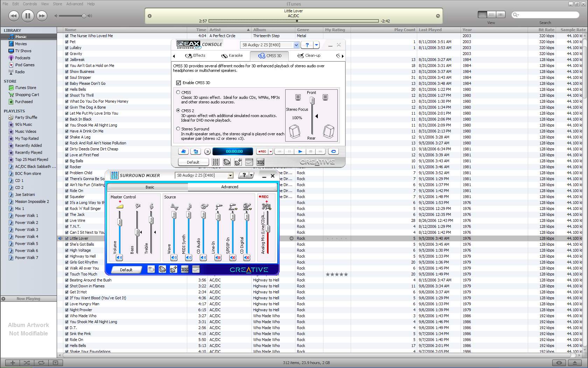
Task: Select the CMSS 2 radio option
Action: tap(178, 110)
